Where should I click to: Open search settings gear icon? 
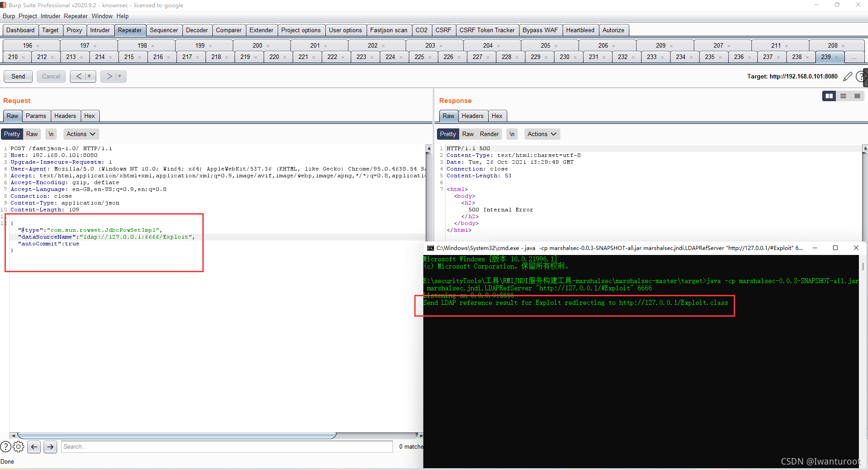18,447
